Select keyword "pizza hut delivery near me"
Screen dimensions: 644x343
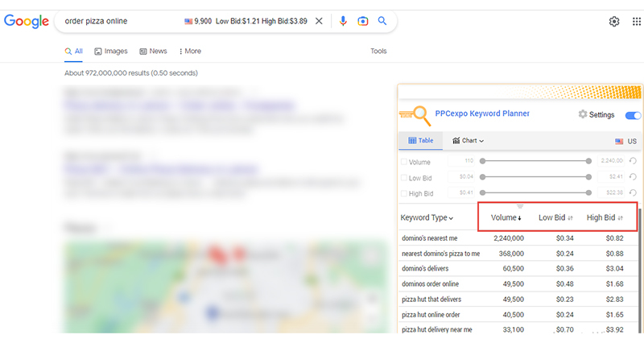coord(437,329)
